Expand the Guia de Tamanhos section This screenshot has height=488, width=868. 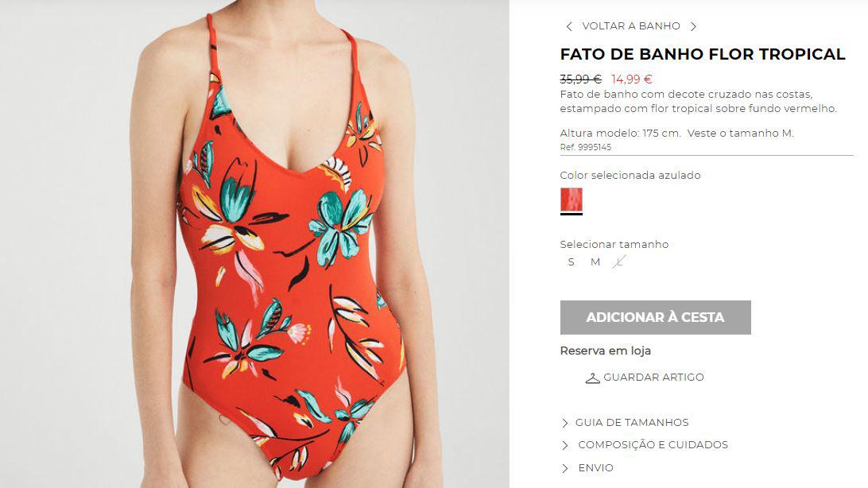[x=632, y=423]
